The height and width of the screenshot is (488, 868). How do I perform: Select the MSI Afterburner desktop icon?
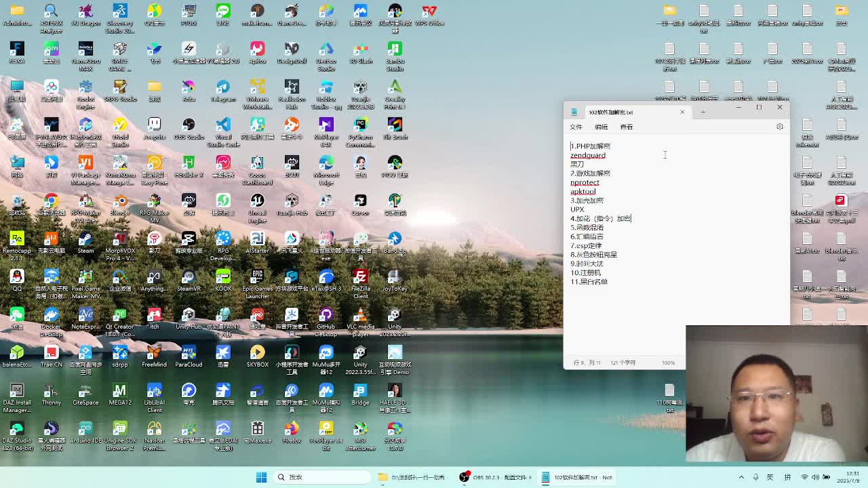(361, 436)
